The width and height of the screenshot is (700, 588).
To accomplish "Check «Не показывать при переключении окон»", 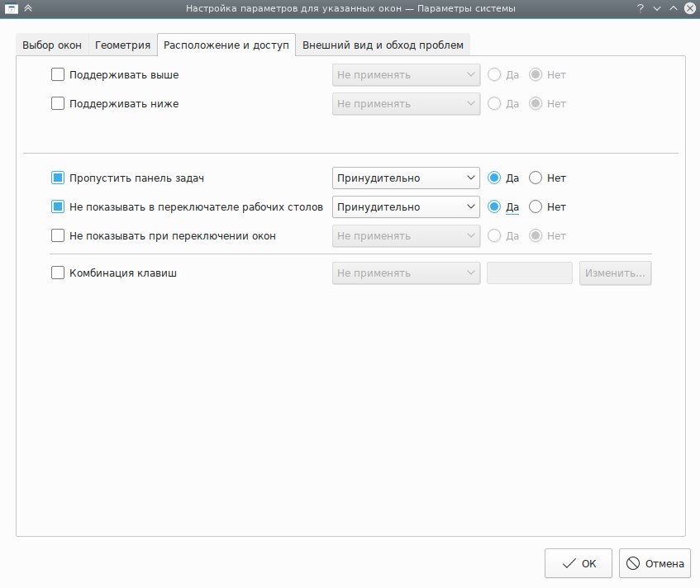I will (58, 235).
